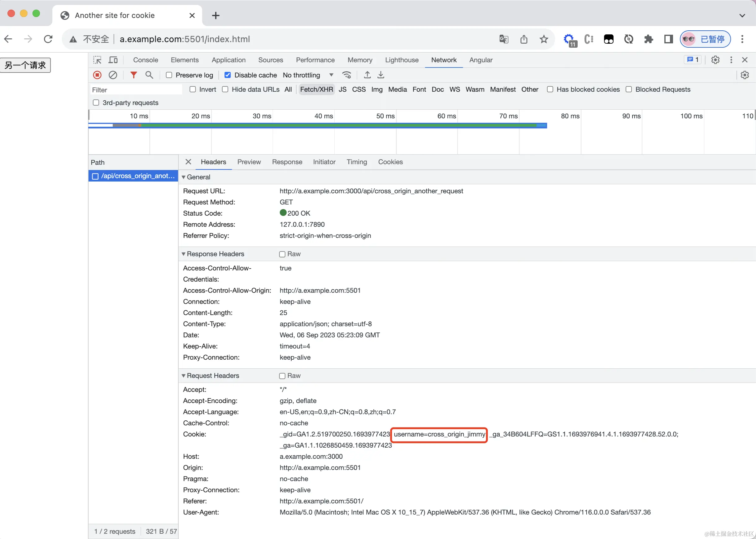Open the network conditions wifi icon
Screen dimensions: 756x539
click(347, 75)
